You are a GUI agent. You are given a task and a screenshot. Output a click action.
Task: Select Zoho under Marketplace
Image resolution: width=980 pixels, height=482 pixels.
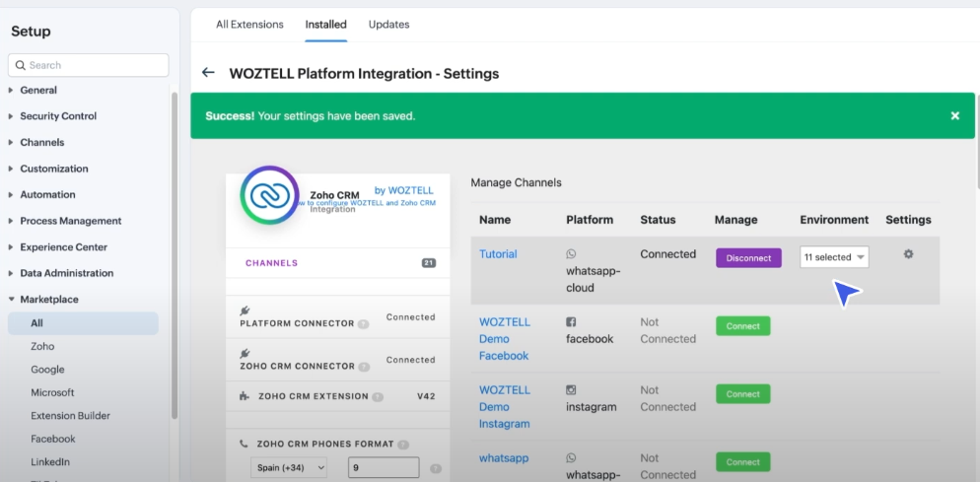pyautogui.click(x=42, y=346)
